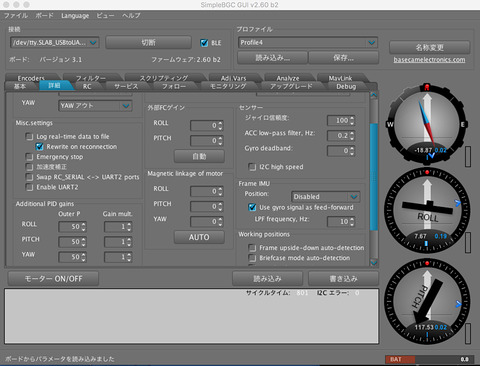The height and width of the screenshot is (366, 480).
Task: Open the YAW アウト dropdown
Action: pos(95,106)
